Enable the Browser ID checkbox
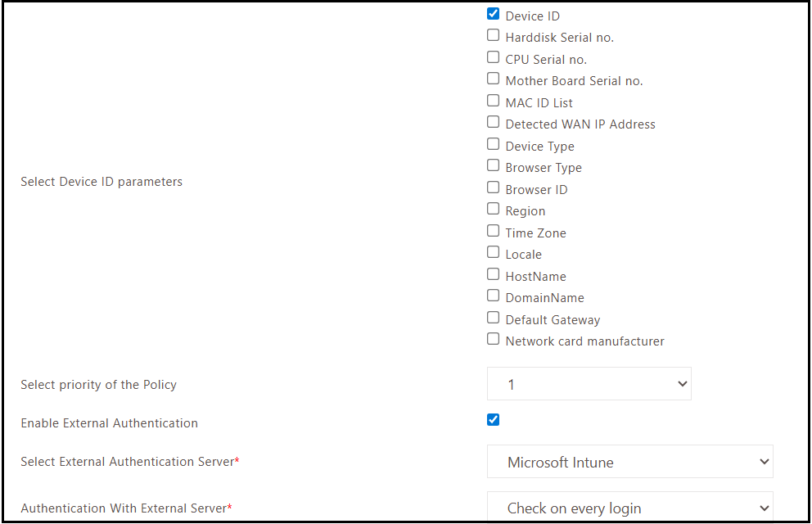This screenshot has height=524, width=812. (x=493, y=187)
